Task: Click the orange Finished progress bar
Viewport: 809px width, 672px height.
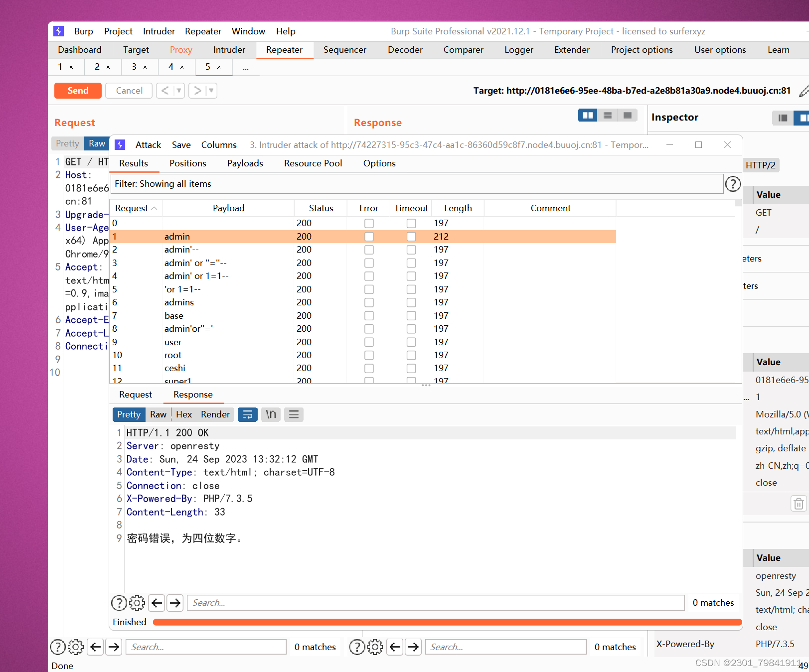Action: click(x=446, y=622)
